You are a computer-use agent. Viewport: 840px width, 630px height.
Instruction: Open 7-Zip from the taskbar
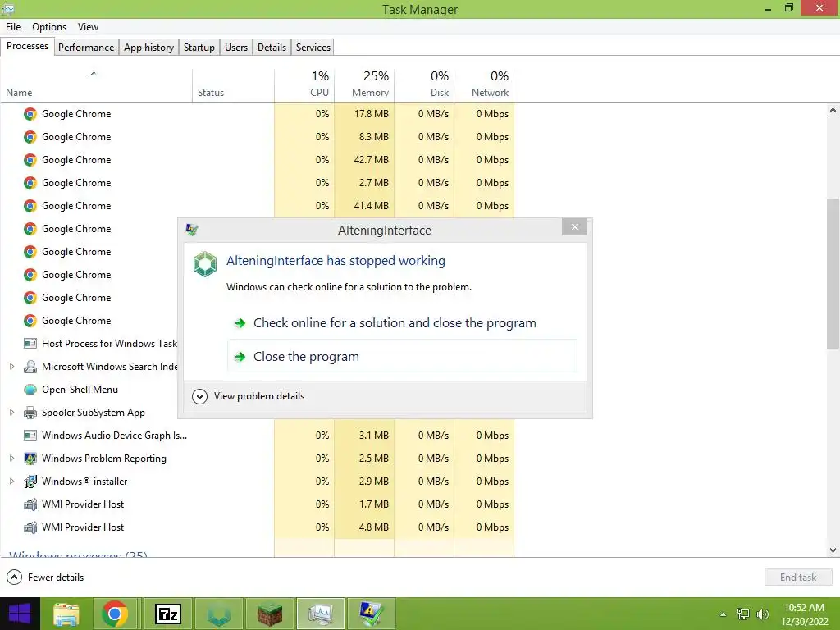167,614
